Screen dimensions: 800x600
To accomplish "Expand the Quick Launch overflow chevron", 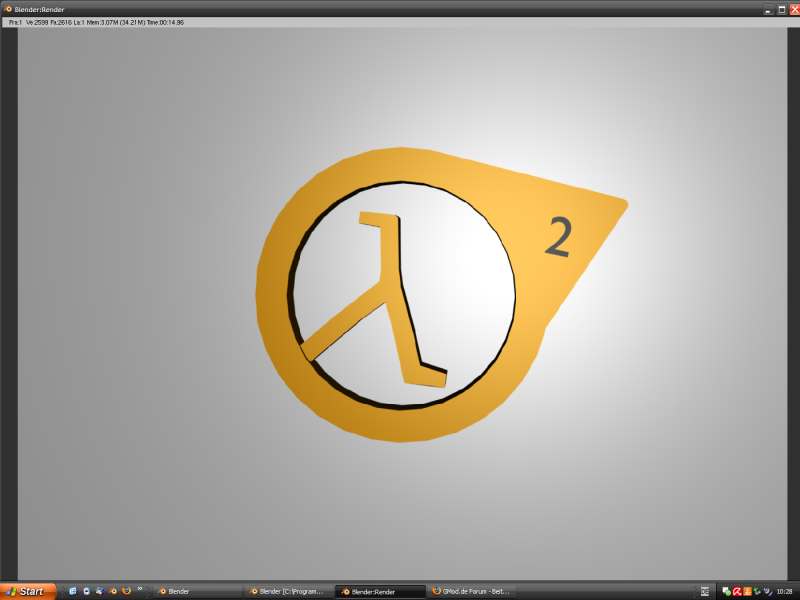I will click(139, 589).
